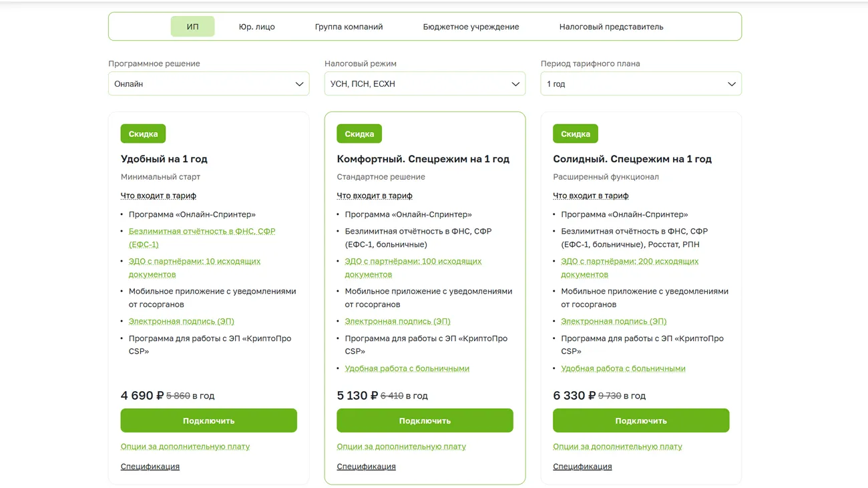Switch to Налоговый представитель tab
Viewport: 868px width, 488px height.
pos(611,27)
